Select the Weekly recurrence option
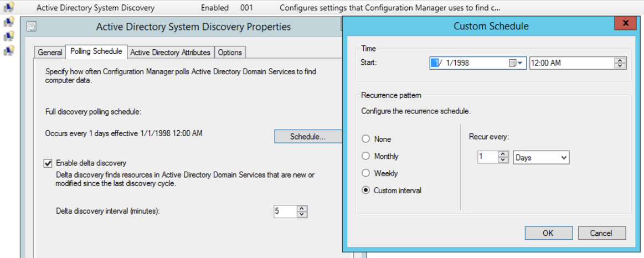 (x=365, y=173)
